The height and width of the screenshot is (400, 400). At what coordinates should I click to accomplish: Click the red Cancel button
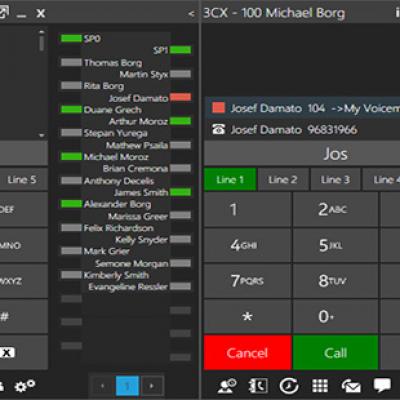[x=247, y=353]
